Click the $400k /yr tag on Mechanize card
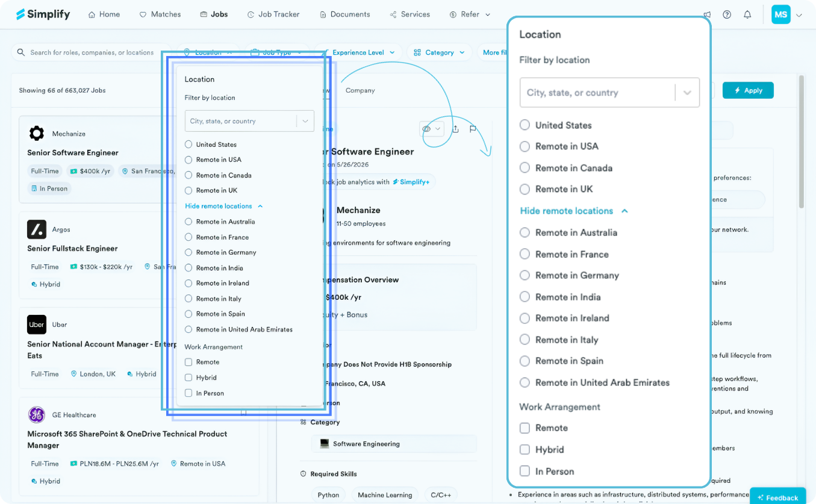 pos(90,171)
